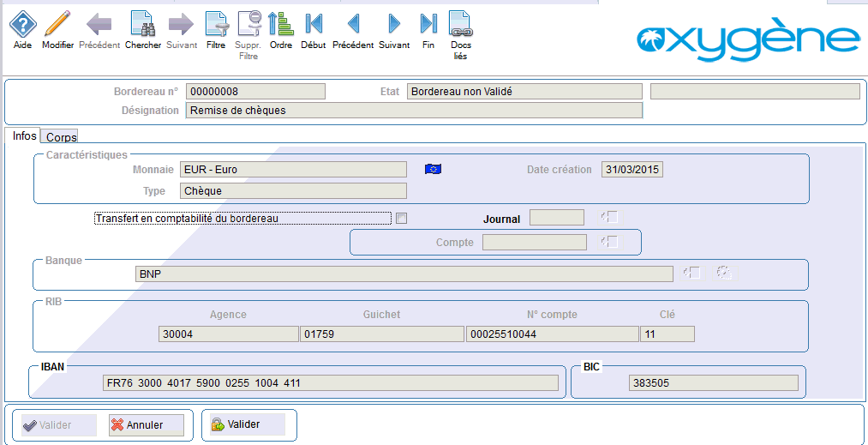
Task: Click the Modifier pencil icon
Action: point(57,24)
